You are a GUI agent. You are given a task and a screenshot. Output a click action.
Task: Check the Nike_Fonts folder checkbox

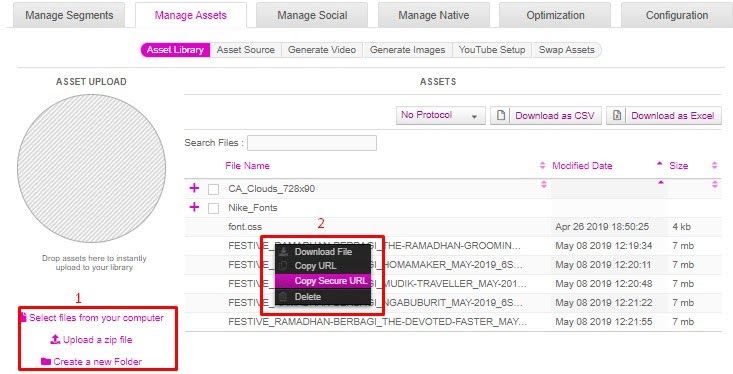pos(213,208)
